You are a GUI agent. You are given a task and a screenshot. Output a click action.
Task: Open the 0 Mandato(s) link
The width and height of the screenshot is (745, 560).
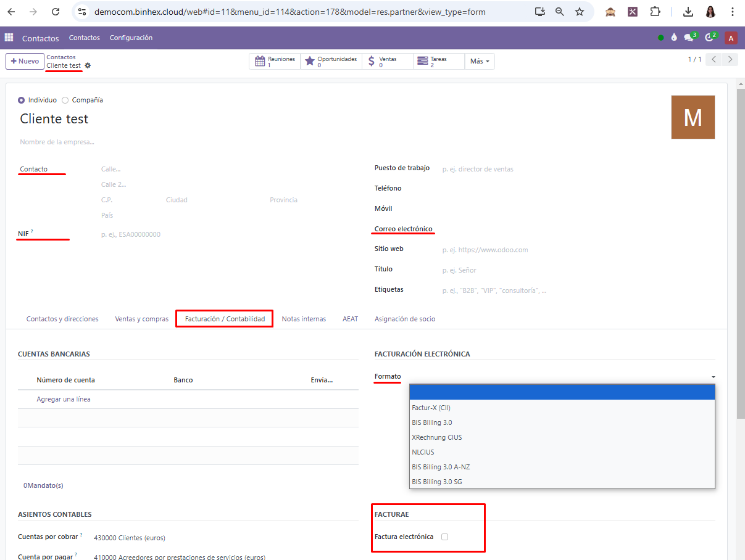pos(43,485)
